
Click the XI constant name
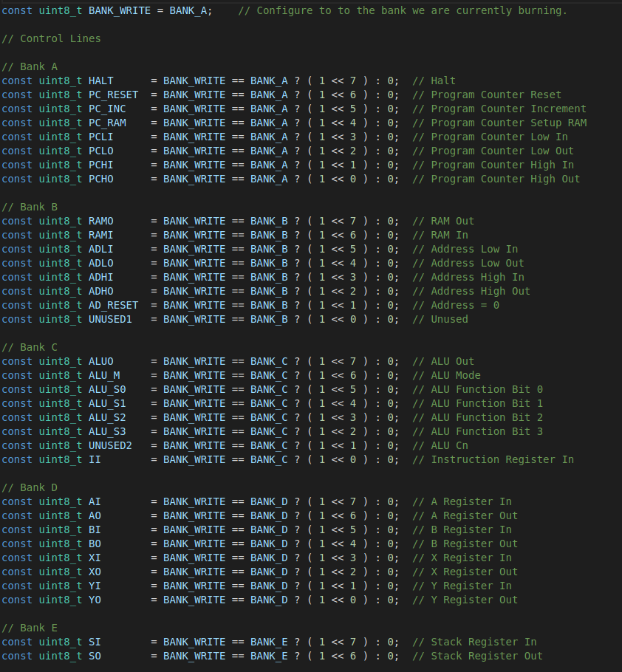click(x=95, y=558)
